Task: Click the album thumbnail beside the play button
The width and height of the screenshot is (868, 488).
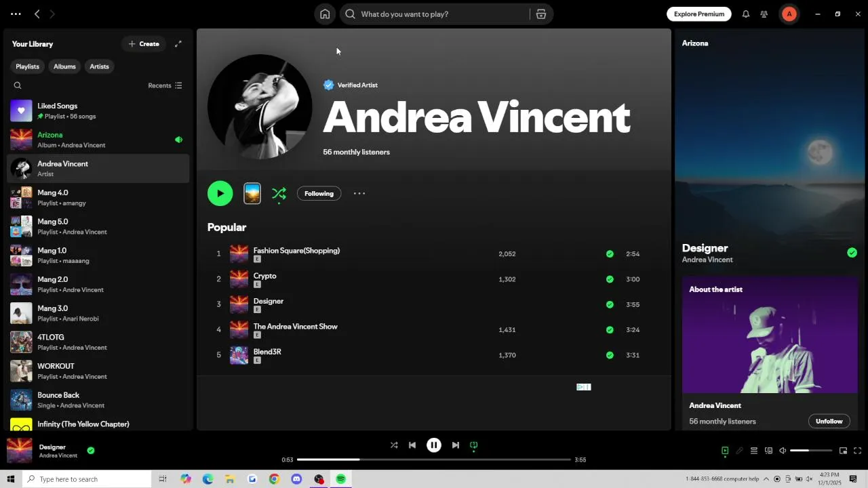Action: [x=252, y=193]
